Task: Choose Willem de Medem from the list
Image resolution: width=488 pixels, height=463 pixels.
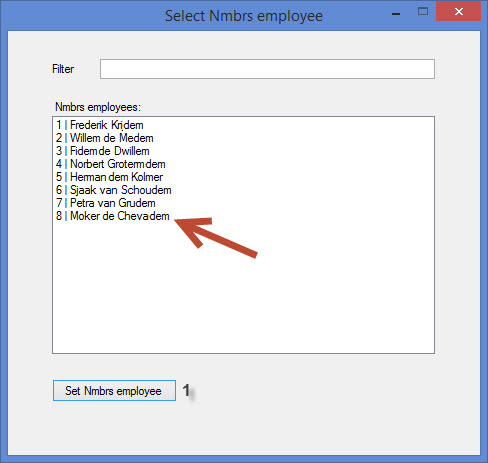Action: coord(105,138)
